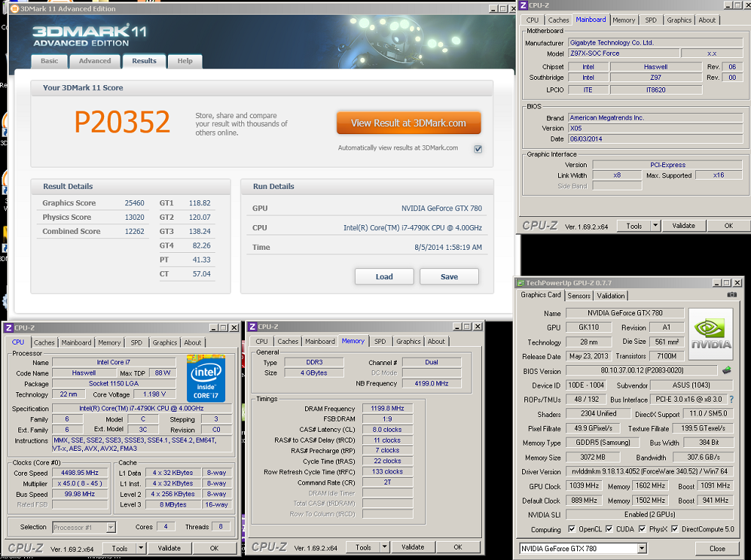Expand Tools arrow in CPU-Z CPU window

pyautogui.click(x=141, y=548)
